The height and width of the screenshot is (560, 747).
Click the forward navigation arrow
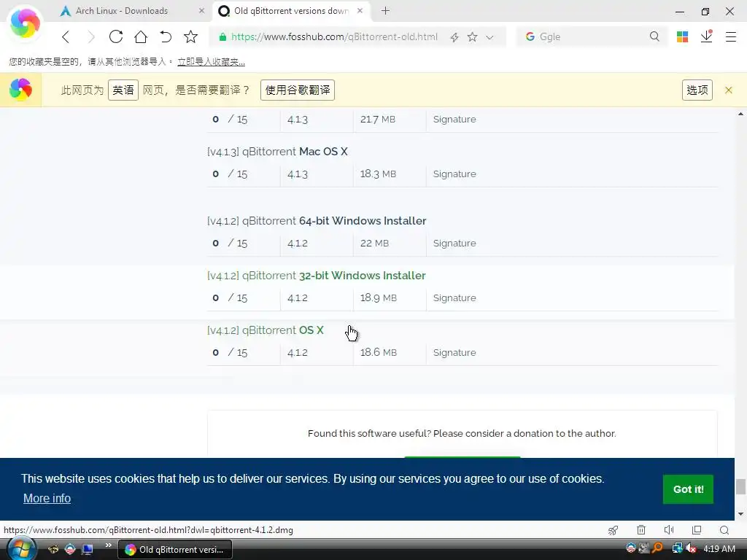91,36
